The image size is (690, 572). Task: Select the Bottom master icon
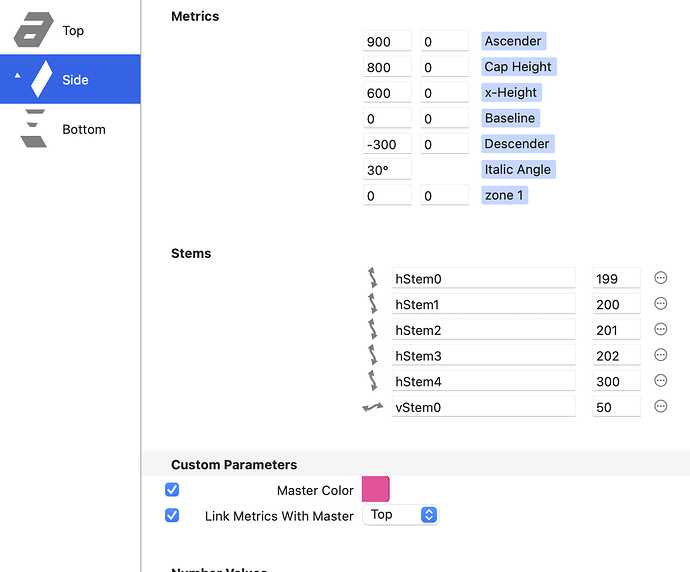34,129
